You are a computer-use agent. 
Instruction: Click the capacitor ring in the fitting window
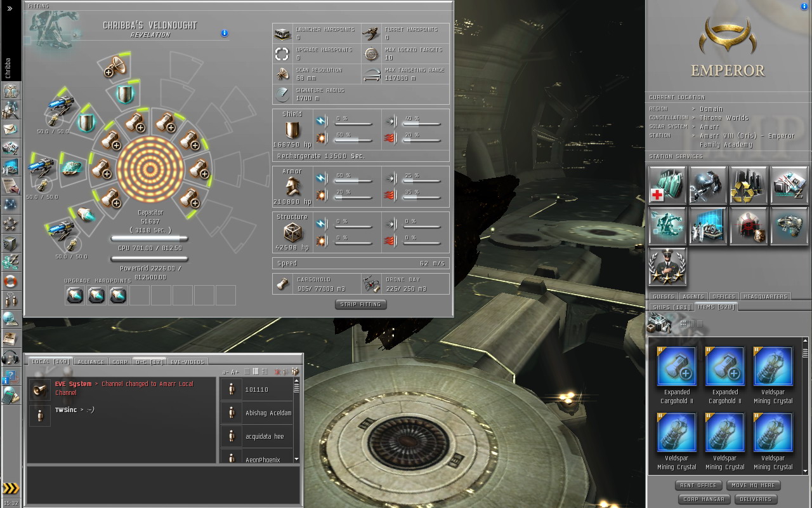click(x=150, y=168)
